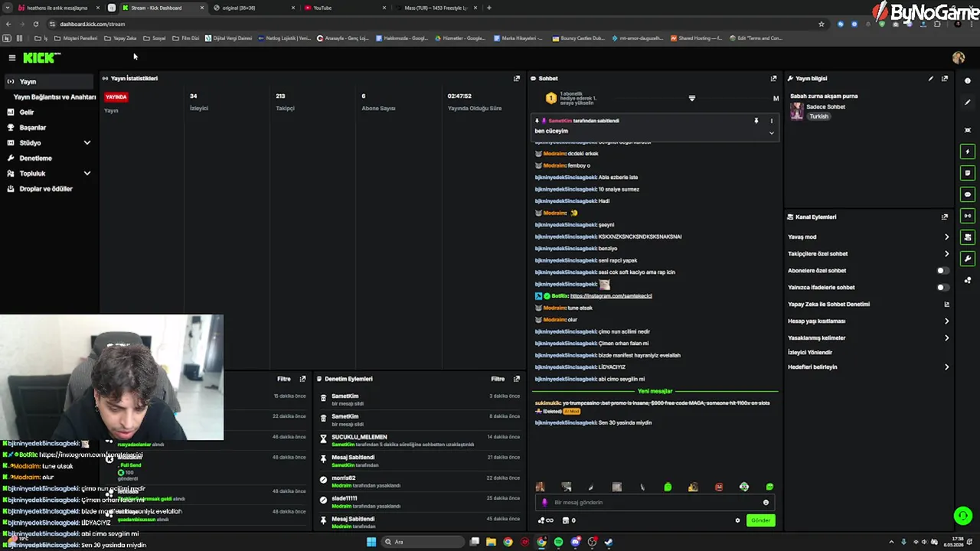
Task: Click the Gönder send button
Action: (760, 520)
